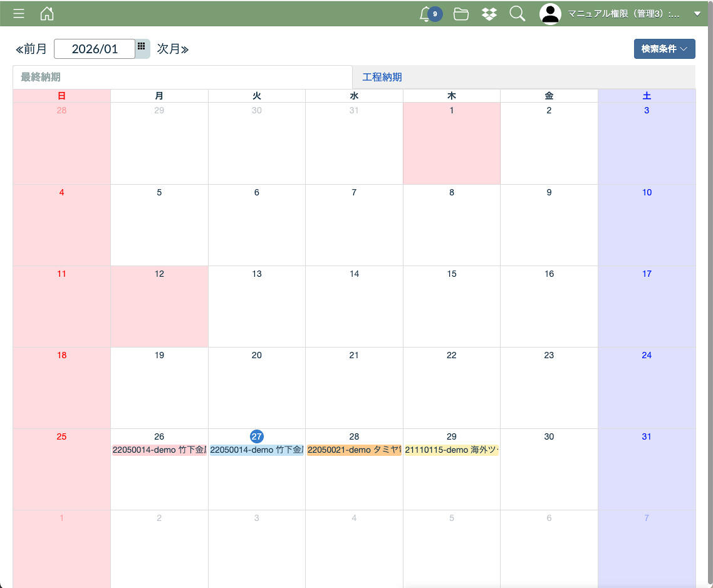Click the 2026/01 month input field

coord(95,49)
